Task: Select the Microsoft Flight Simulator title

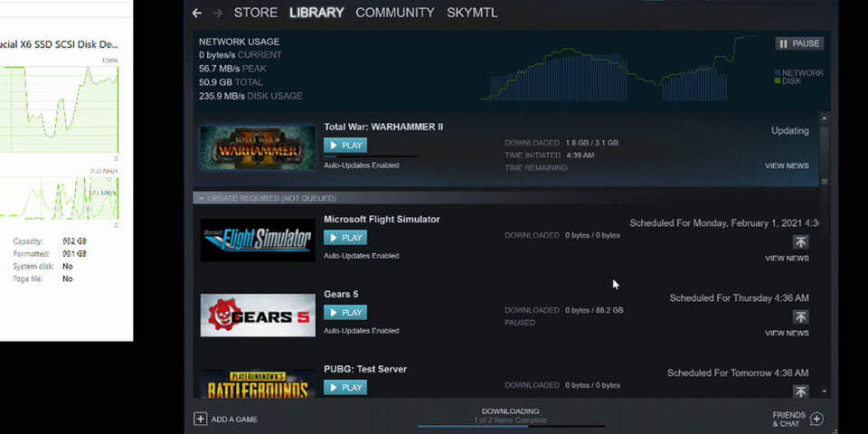Action: point(382,219)
